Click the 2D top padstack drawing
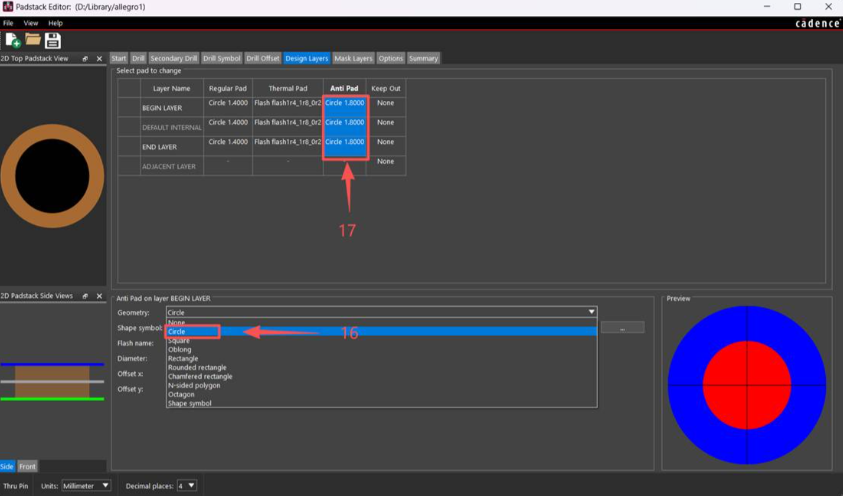Screen dimensions: 843x496 tap(52, 176)
